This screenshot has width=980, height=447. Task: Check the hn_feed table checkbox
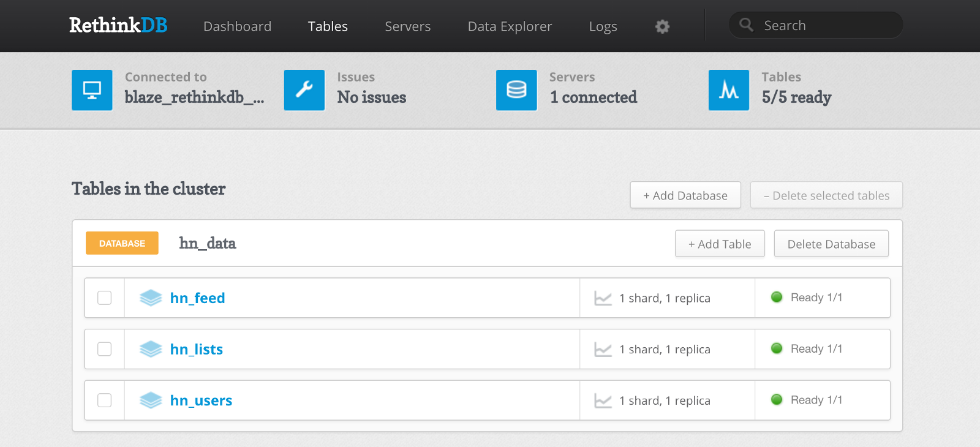[x=105, y=298]
